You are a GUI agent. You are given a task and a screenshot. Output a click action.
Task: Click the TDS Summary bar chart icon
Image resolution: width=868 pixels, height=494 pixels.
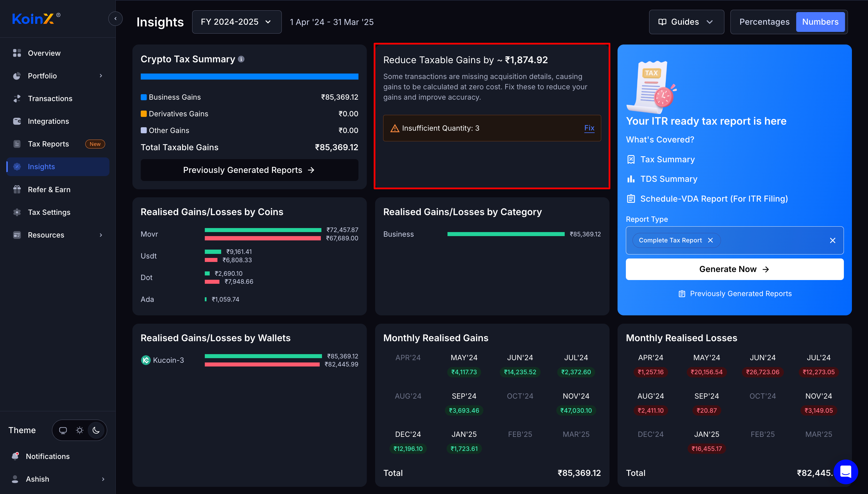click(x=630, y=179)
